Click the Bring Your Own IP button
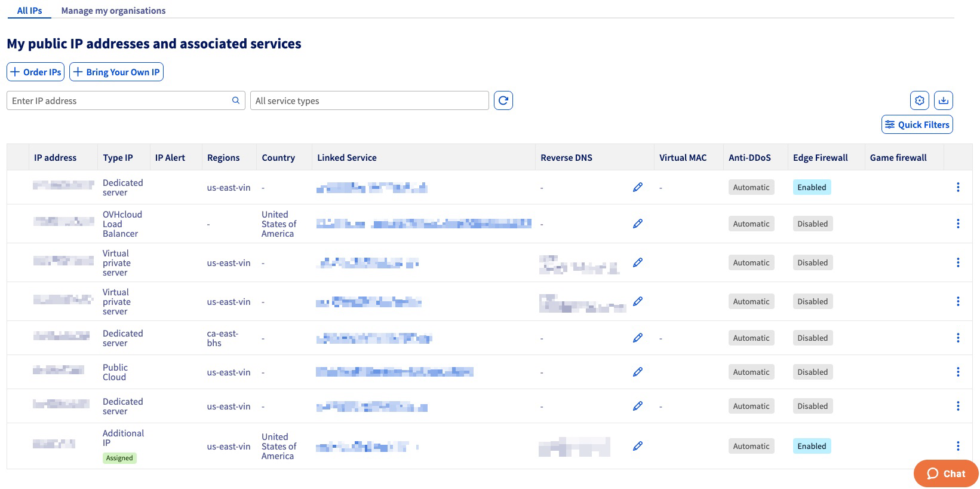The width and height of the screenshot is (980, 489). 116,72
